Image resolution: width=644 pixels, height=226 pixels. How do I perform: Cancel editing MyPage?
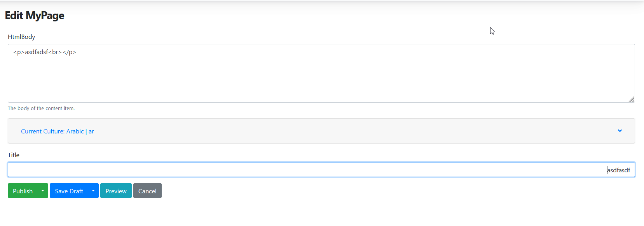(147, 191)
